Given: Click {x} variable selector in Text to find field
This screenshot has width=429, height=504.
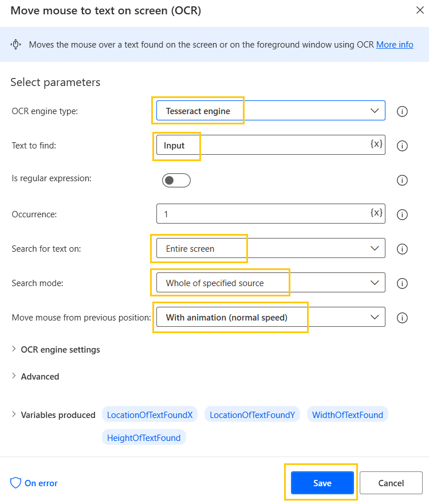Looking at the screenshot, I should pyautogui.click(x=375, y=144).
